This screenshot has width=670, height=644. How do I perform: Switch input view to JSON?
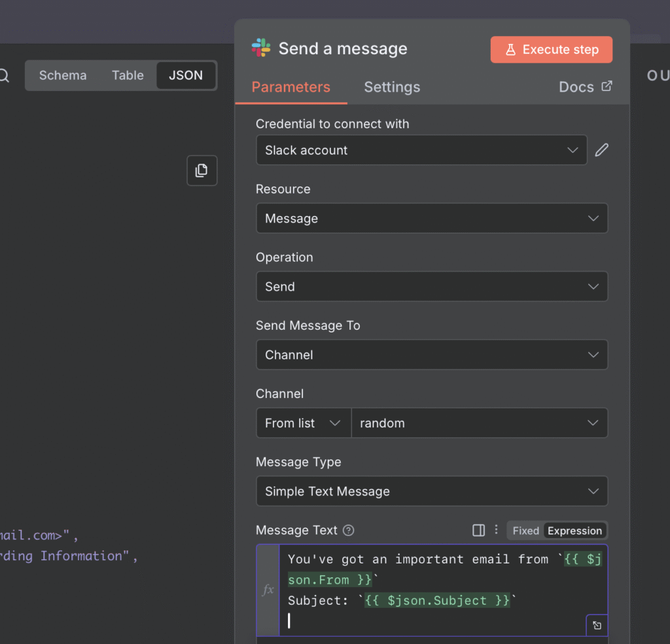tap(186, 75)
